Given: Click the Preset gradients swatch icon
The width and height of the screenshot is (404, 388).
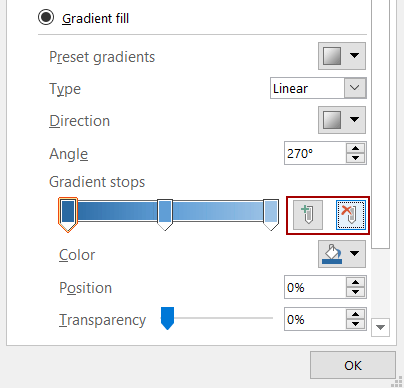Looking at the screenshot, I should 332,56.
